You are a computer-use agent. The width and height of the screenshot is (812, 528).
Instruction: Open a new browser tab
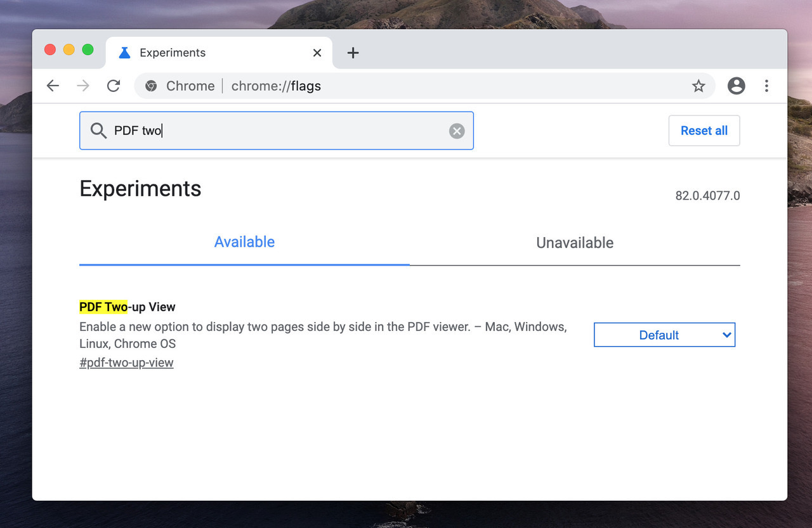353,53
